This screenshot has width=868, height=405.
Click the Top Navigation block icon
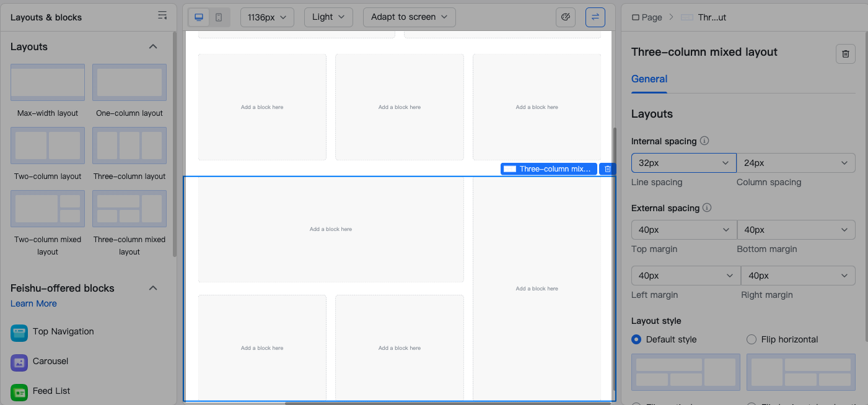19,333
